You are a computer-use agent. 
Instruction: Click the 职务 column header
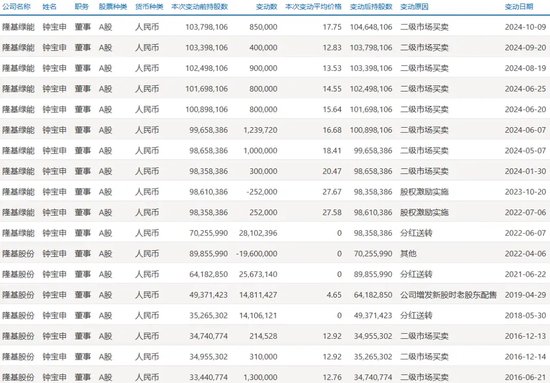(82, 7)
